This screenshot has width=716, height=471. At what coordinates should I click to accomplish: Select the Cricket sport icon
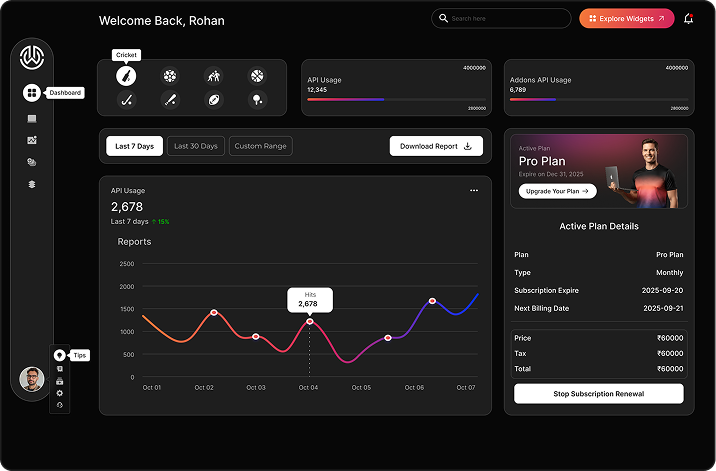coord(126,76)
